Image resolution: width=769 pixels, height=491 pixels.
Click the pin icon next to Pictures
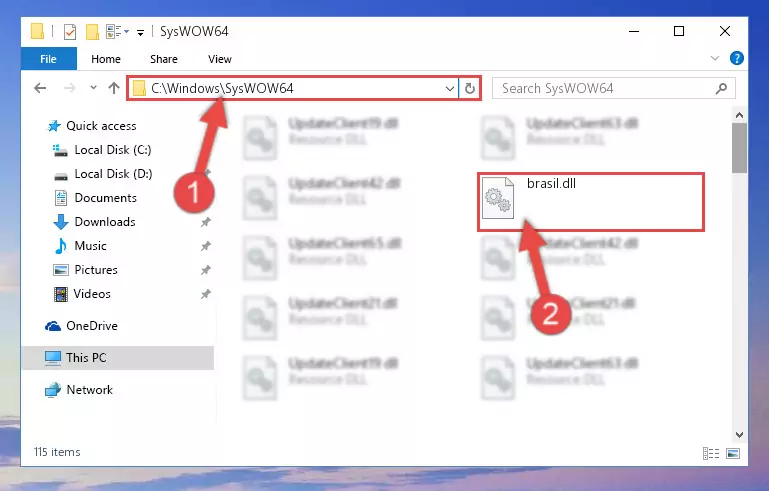click(205, 270)
